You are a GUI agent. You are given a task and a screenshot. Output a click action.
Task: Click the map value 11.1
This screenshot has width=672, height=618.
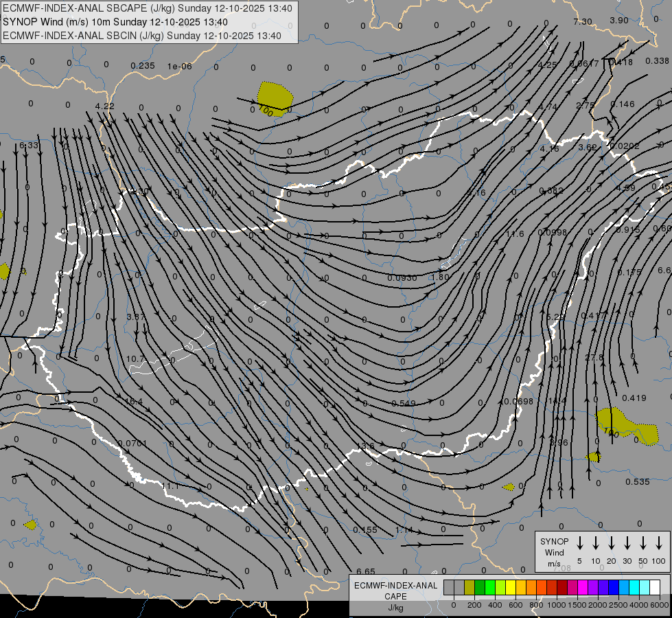click(170, 486)
